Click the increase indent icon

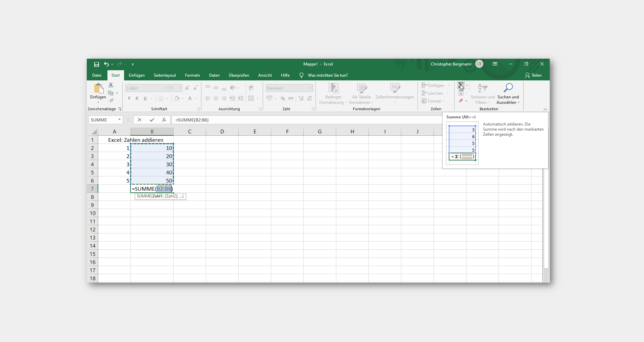[241, 98]
